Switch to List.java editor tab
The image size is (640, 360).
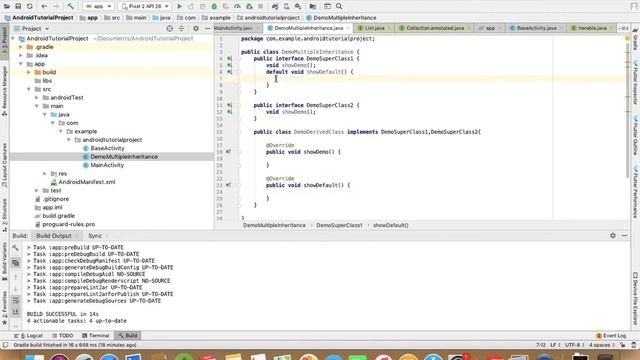click(x=374, y=28)
